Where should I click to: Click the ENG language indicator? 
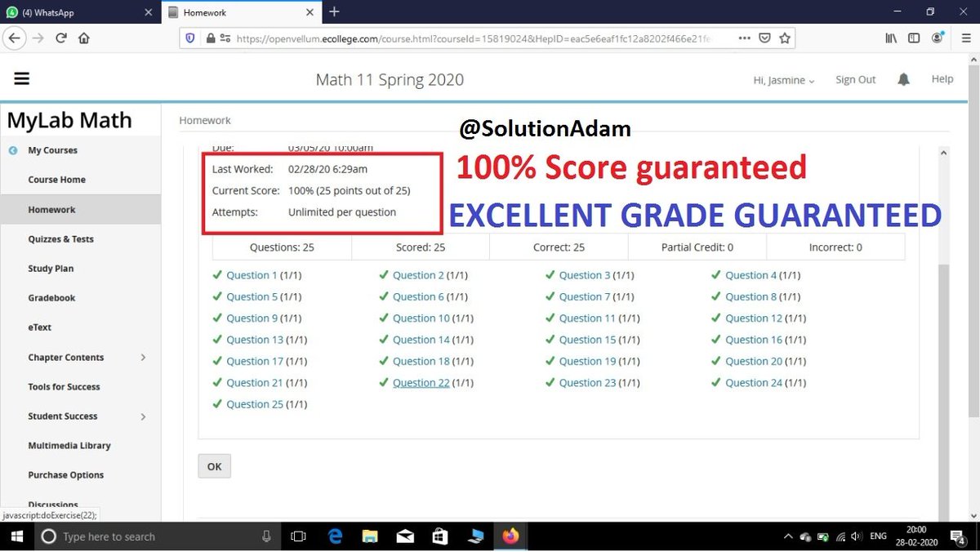click(x=878, y=536)
